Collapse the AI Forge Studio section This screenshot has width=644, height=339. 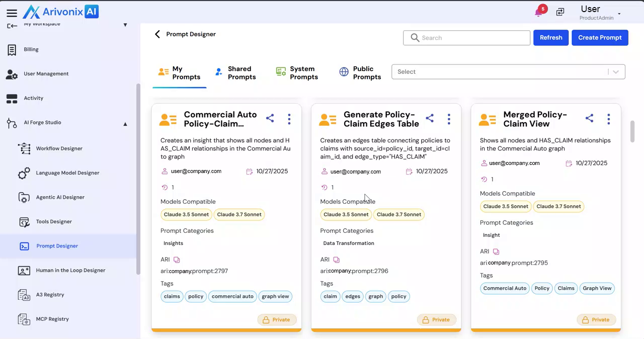pyautogui.click(x=125, y=124)
